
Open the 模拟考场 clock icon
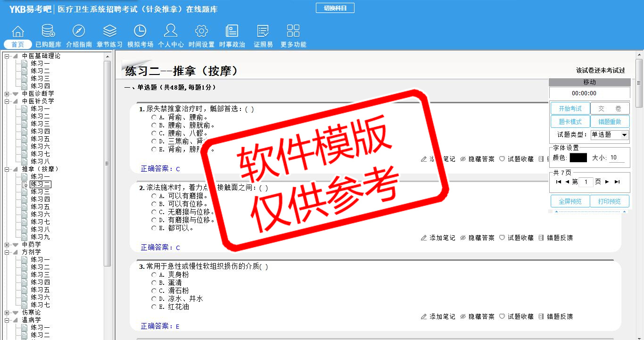pyautogui.click(x=140, y=32)
